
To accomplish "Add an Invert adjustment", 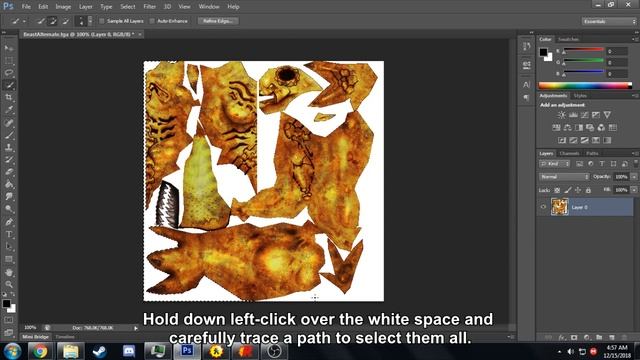I will click(562, 140).
